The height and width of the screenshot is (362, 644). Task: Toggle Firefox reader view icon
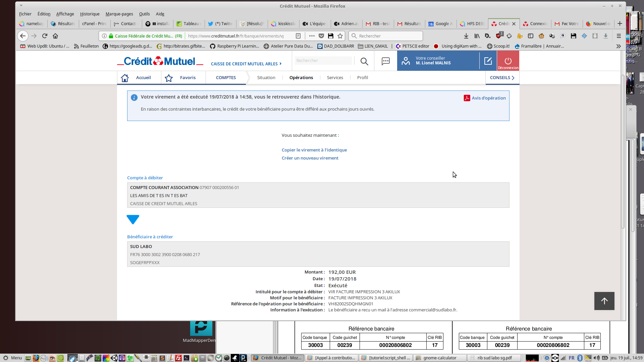298,36
